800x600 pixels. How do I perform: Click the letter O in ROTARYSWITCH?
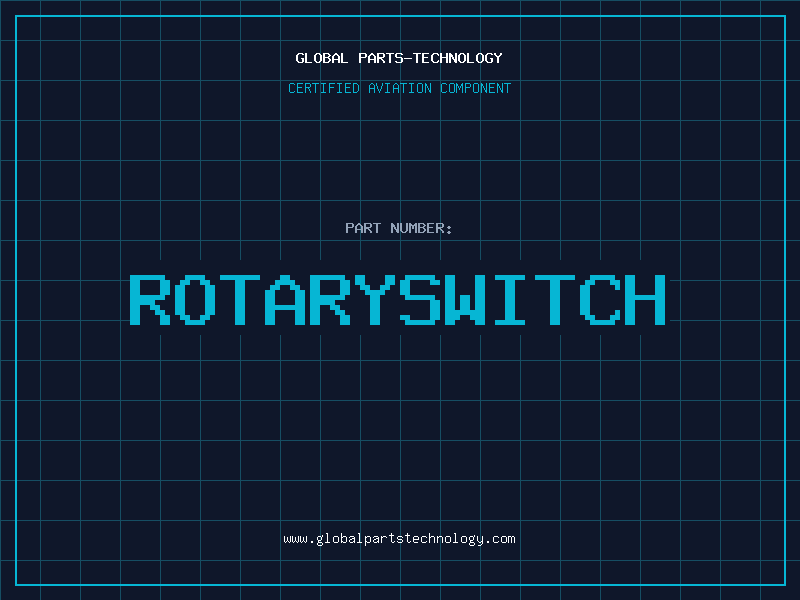[x=195, y=299]
